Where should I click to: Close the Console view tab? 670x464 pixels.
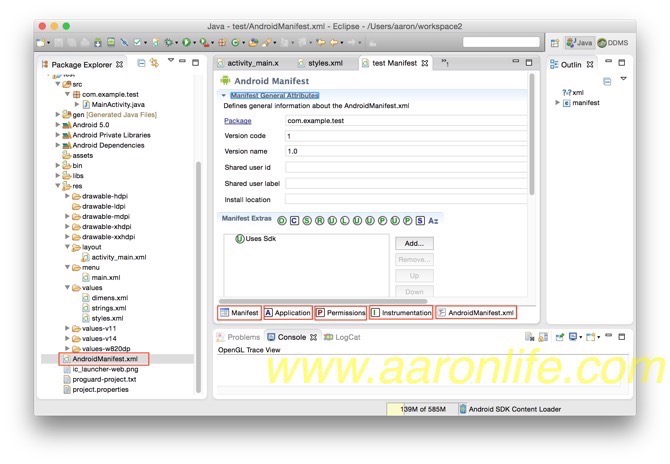[x=313, y=337]
